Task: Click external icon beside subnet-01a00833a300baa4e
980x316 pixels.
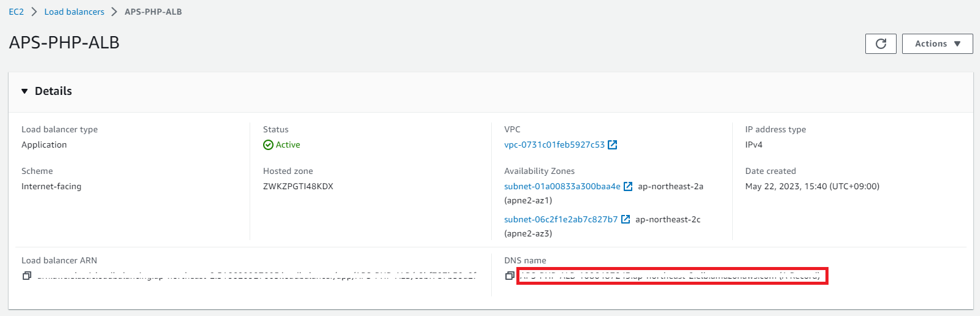Action: tap(628, 186)
